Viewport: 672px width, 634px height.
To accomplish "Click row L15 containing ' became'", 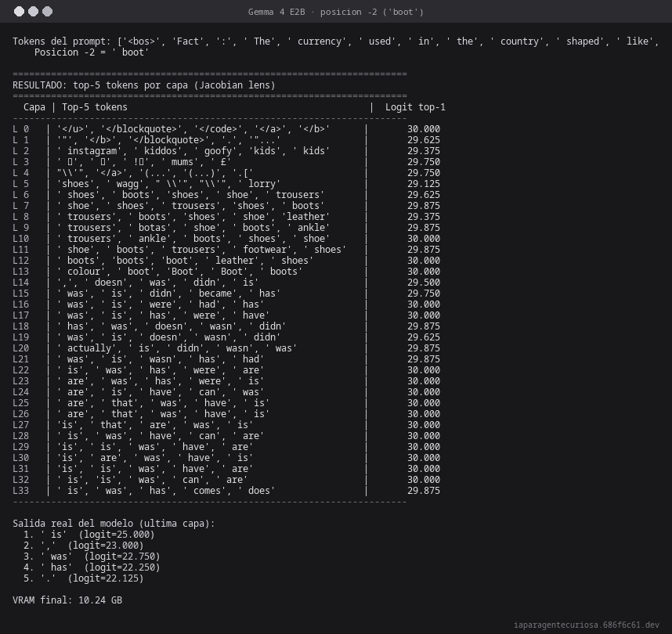I will tap(226, 294).
